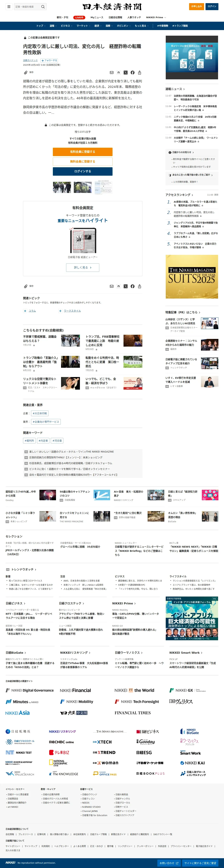
Task: Focus the 記事・株価を検索 search field
Action: pos(27,6)
